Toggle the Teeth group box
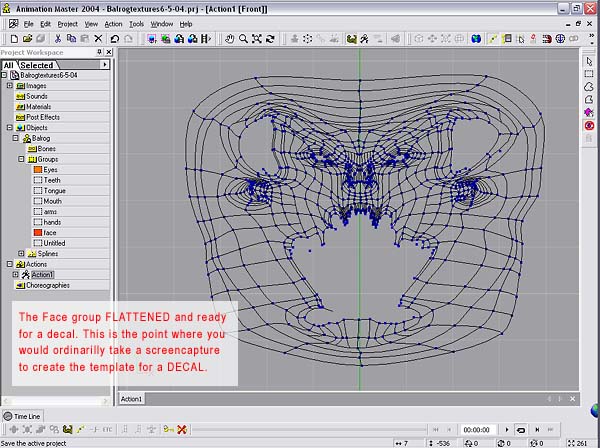Viewport: 600px width, 448px height. coord(38,180)
